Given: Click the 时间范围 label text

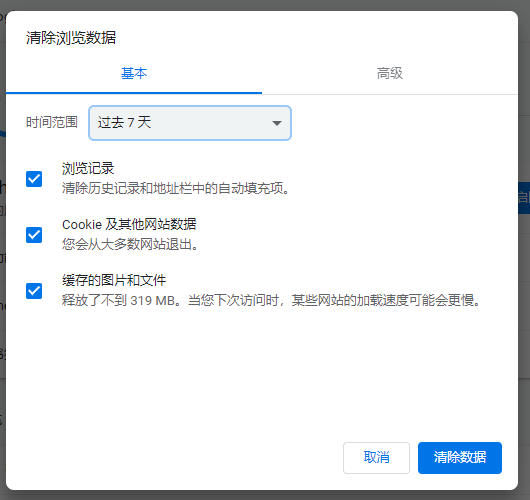Looking at the screenshot, I should click(x=52, y=122).
